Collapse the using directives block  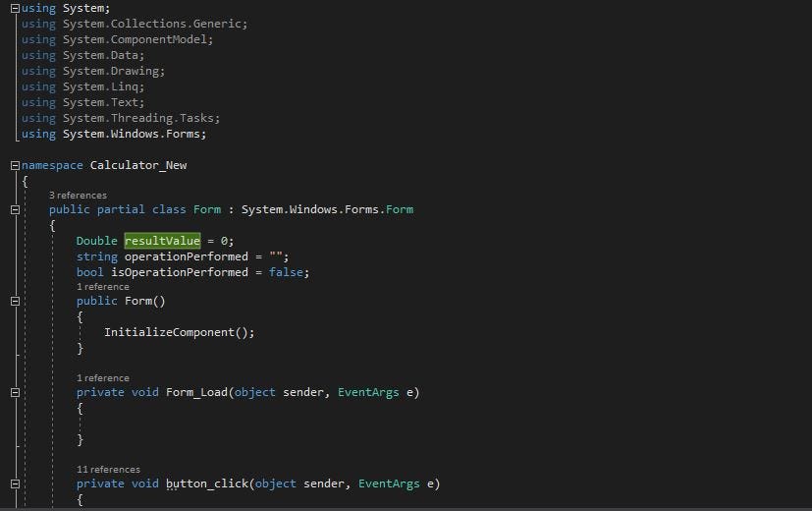(x=15, y=8)
